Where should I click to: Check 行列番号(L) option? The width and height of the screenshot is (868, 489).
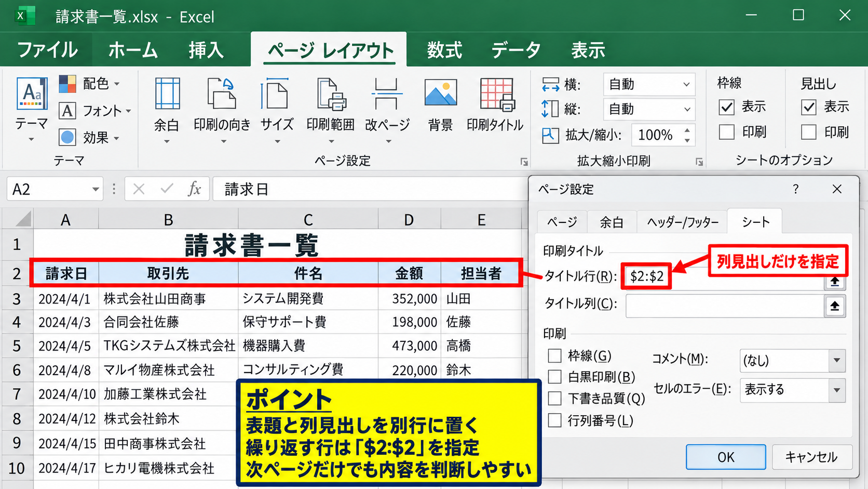tap(555, 420)
